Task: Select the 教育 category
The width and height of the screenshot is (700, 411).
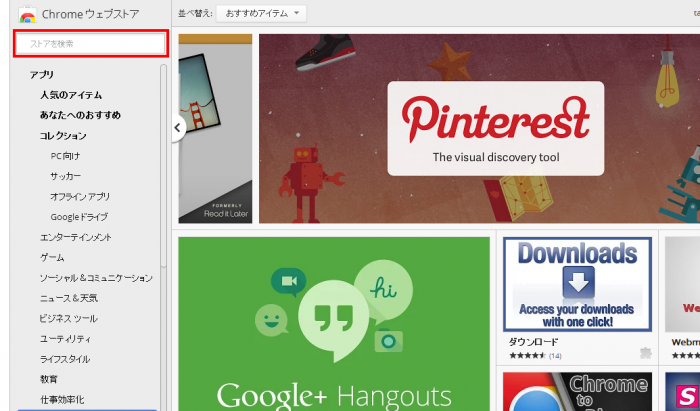Action: pyautogui.click(x=49, y=379)
